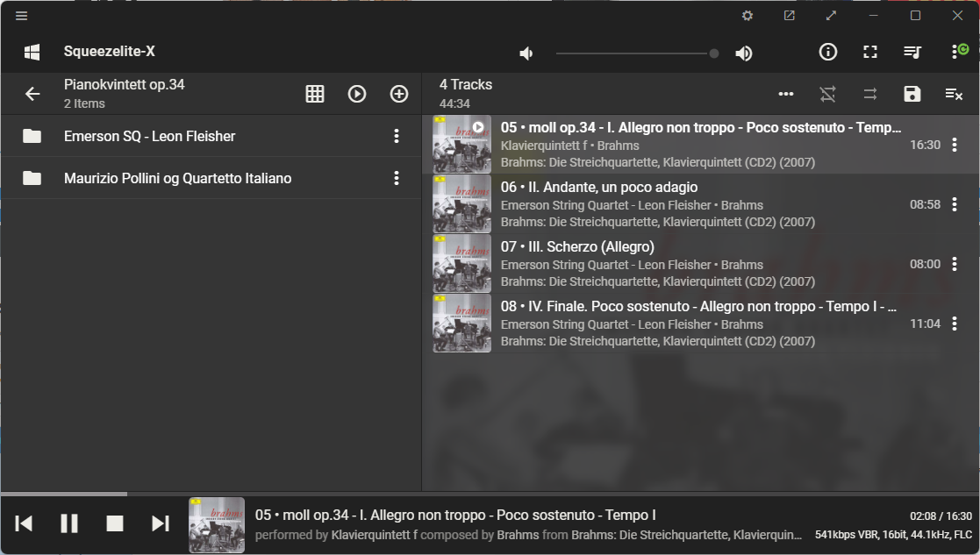The height and width of the screenshot is (555, 980).
Task: Toggle repeat for the queue
Action: 870,94
